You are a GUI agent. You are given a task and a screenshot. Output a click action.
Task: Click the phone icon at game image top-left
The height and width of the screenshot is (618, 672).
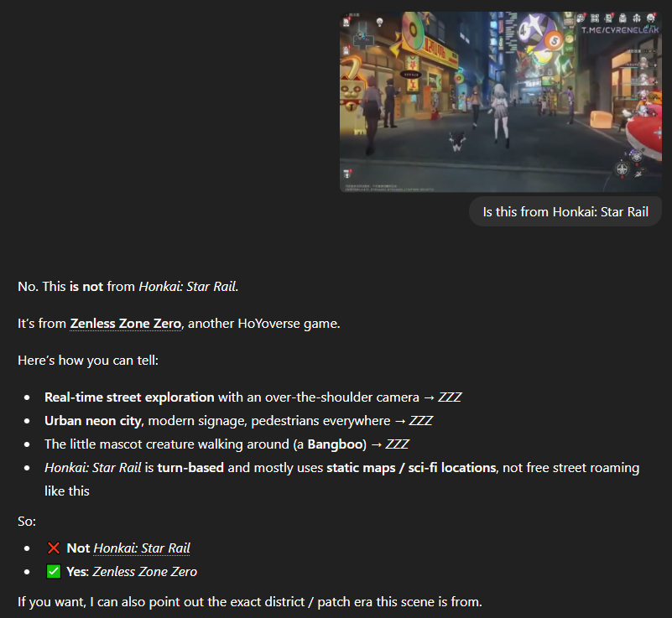(346, 22)
